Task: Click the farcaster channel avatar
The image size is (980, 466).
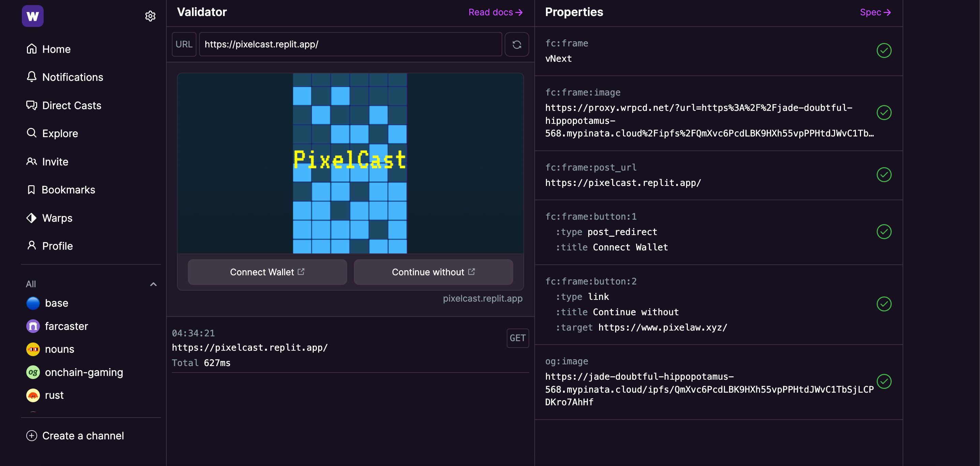Action: coord(33,326)
